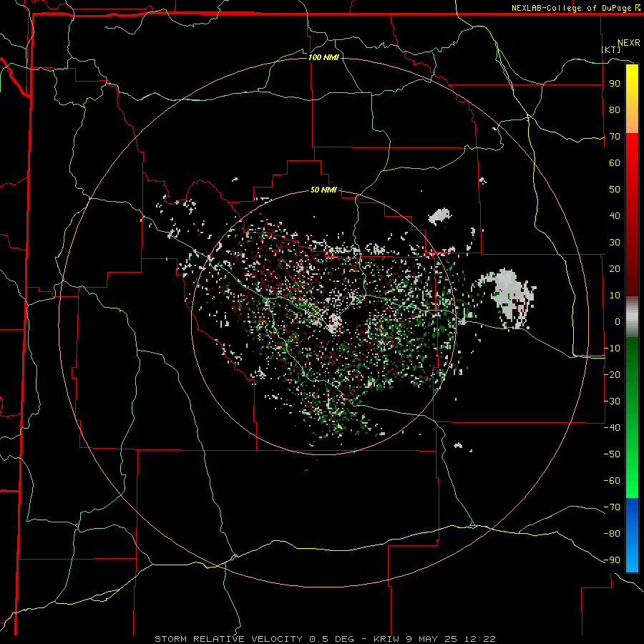Click the -90 value on the velocity scale

612,560
